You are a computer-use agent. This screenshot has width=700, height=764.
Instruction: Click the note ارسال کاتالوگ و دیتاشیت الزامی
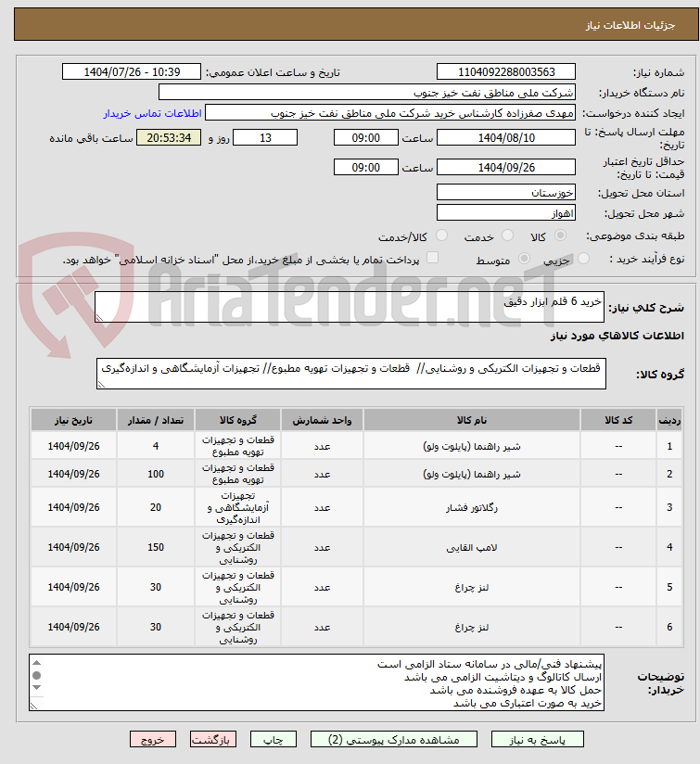pos(503,677)
